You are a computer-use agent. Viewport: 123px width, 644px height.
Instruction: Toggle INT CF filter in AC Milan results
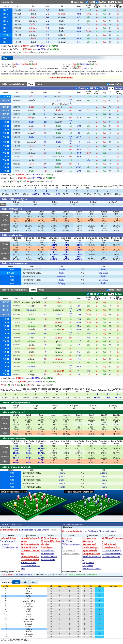coord(88,294)
